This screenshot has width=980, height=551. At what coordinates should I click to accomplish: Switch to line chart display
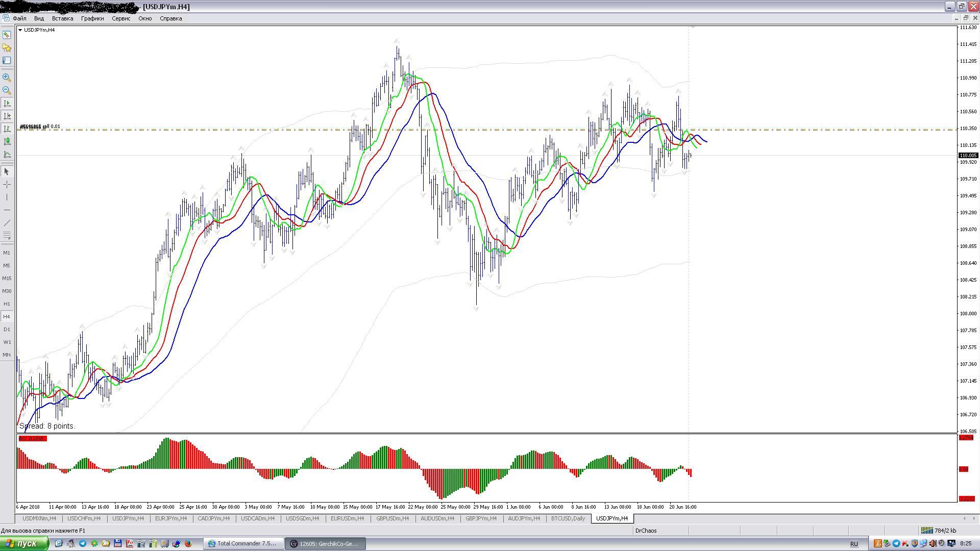click(7, 154)
